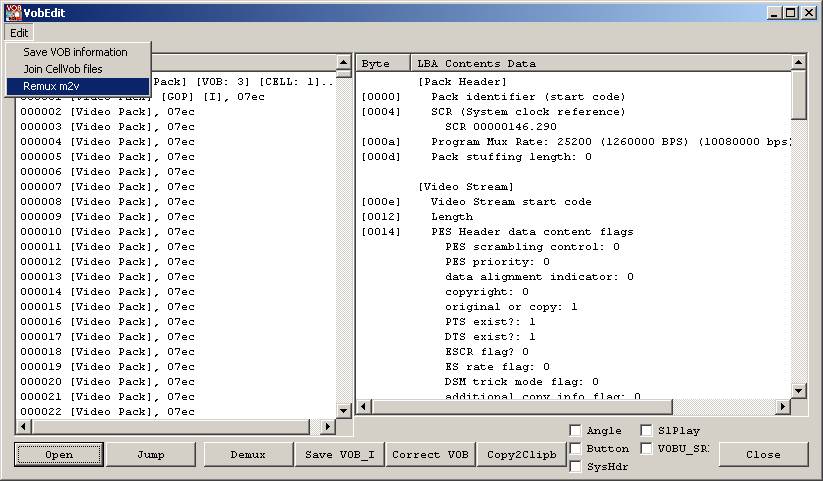
Task: Click right data pane scroll down arrow
Action: point(798,390)
